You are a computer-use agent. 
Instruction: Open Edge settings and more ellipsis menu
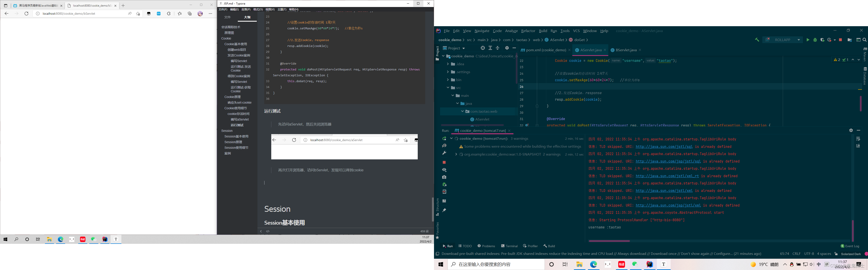click(x=210, y=14)
